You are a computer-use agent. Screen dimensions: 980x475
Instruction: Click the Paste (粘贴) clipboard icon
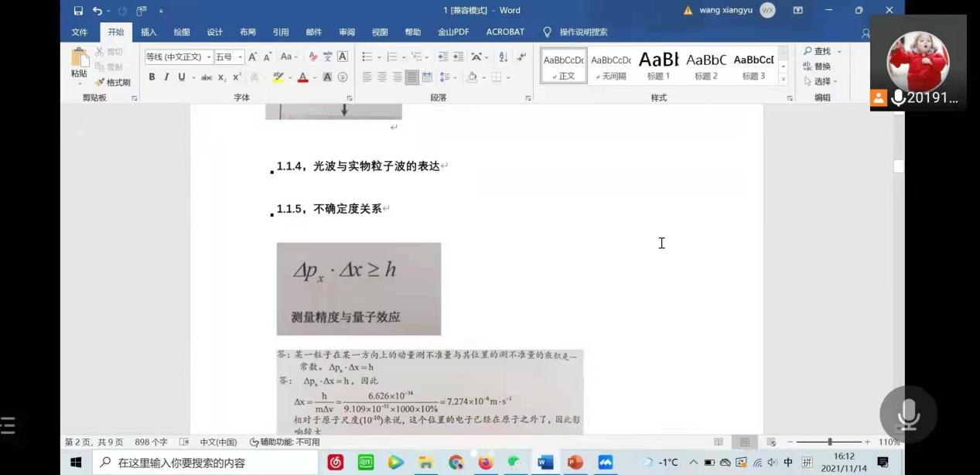(x=79, y=58)
